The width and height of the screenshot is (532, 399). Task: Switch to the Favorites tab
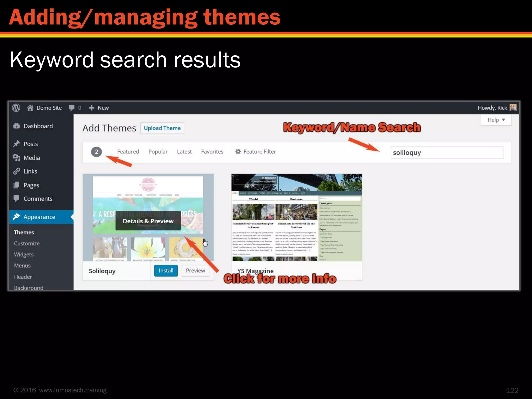point(212,151)
